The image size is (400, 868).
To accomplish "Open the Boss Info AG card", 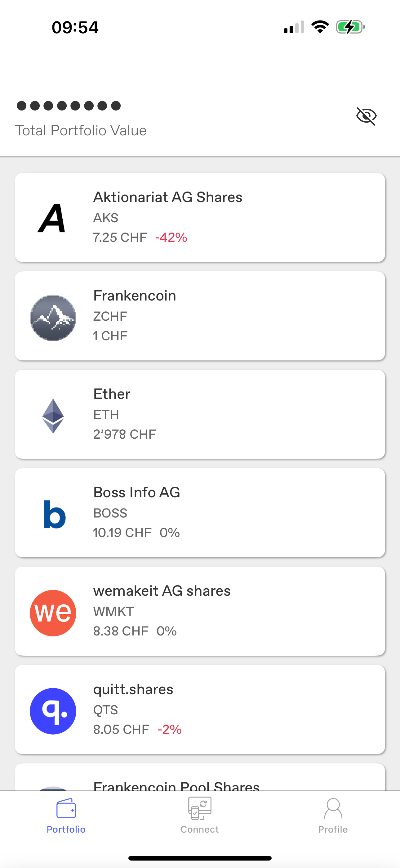I will [200, 513].
